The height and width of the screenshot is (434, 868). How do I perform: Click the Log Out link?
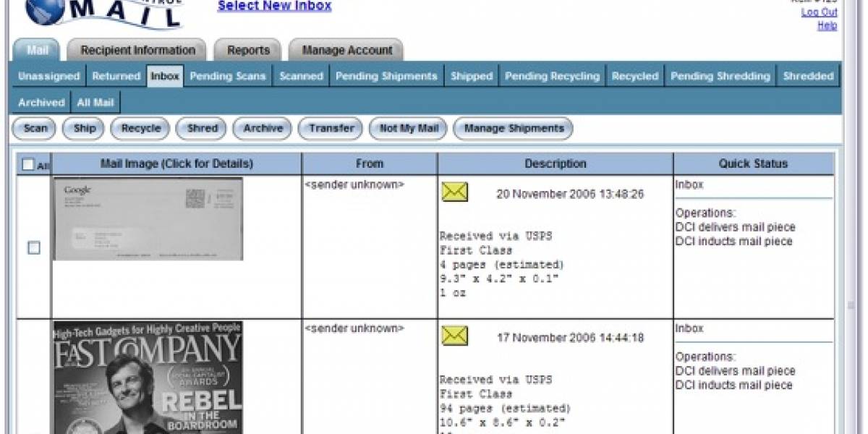click(820, 12)
